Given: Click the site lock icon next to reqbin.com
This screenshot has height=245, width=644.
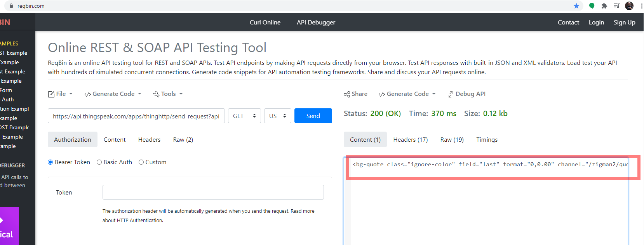Looking at the screenshot, I should tap(11, 6).
